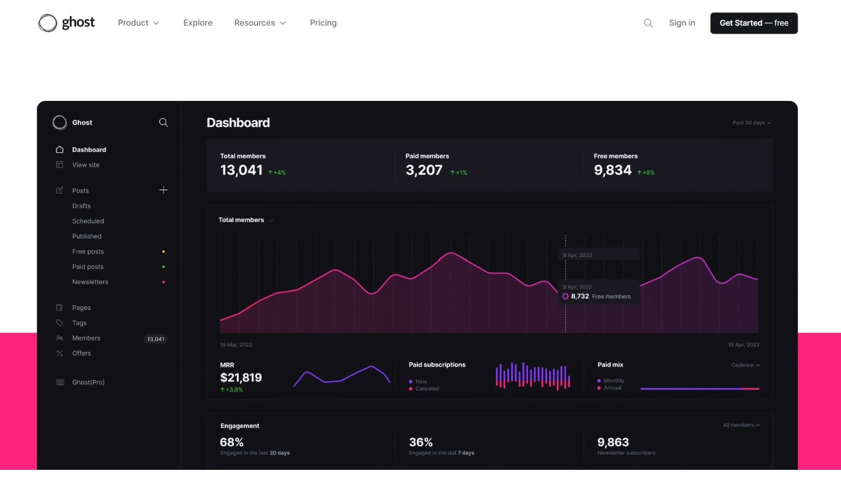Click the Pages icon in the sidebar
841x504 pixels.
[x=60, y=308]
